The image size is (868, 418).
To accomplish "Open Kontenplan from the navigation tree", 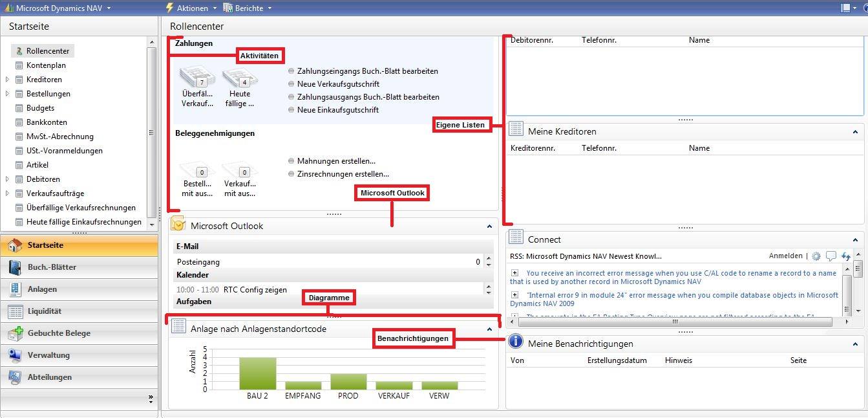I will 46,65.
